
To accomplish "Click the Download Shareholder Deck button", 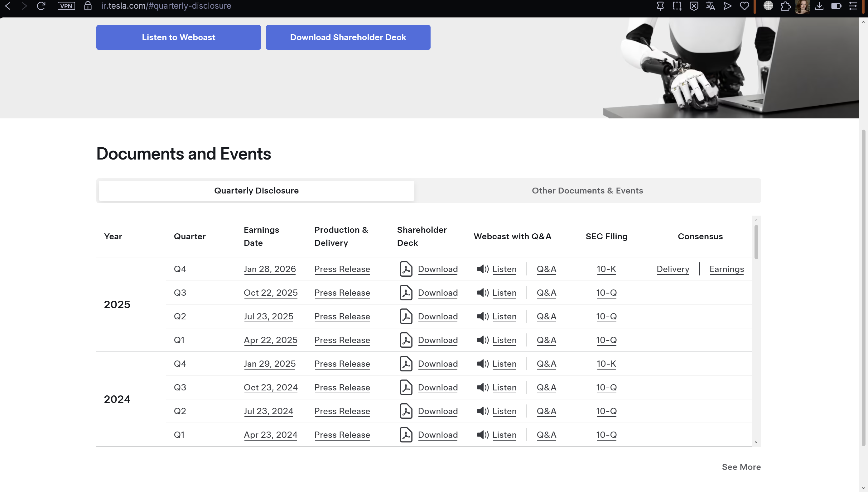I will pos(348,37).
